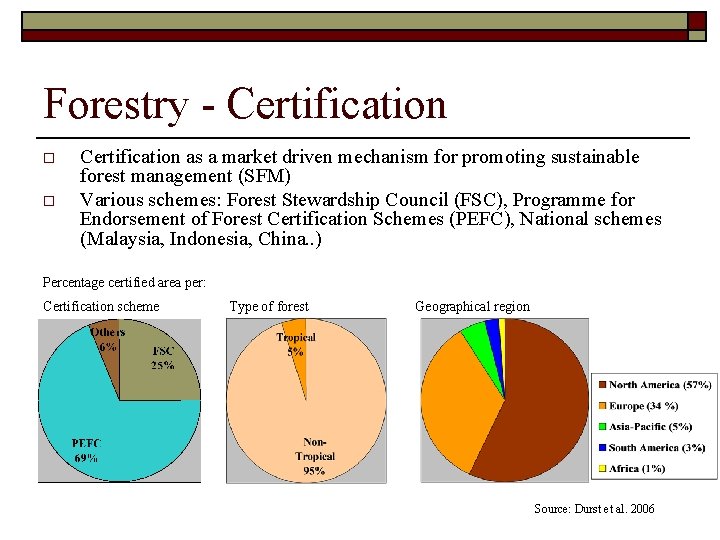Click the 'Certification scheme' chart heading
720x540 pixels.
pos(101,306)
